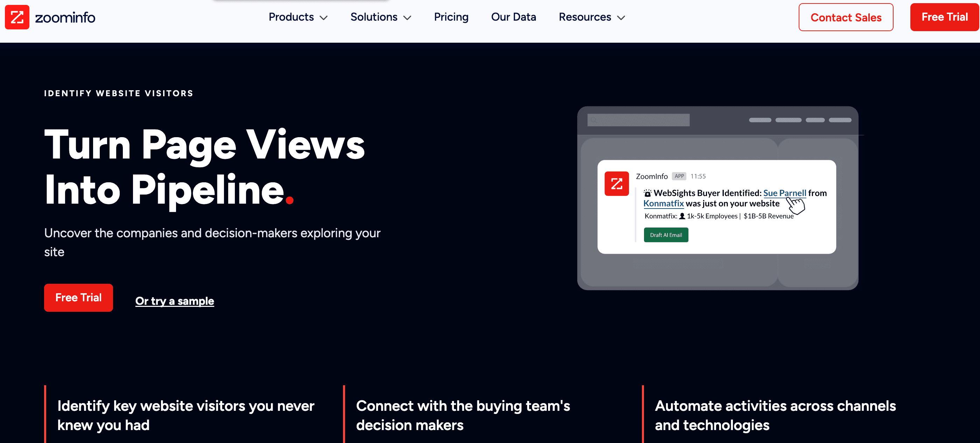Follow the Or try a sample link
Viewport: 980px width, 443px height.
(175, 301)
